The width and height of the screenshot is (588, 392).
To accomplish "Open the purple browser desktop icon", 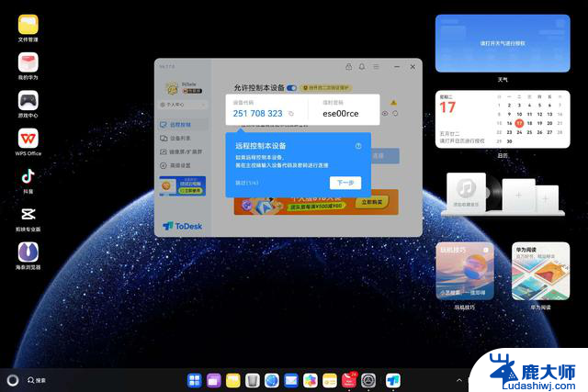I will tap(28, 252).
